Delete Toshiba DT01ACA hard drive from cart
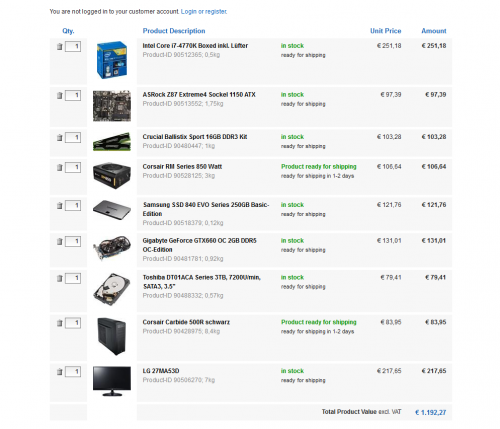Viewport: 500px width, 429px height. pyautogui.click(x=60, y=278)
